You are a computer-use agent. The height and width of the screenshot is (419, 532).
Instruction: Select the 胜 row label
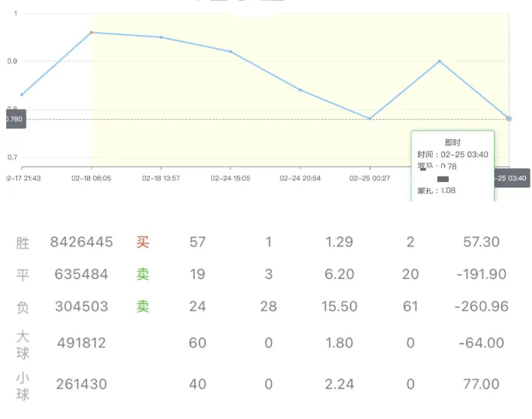tap(23, 243)
